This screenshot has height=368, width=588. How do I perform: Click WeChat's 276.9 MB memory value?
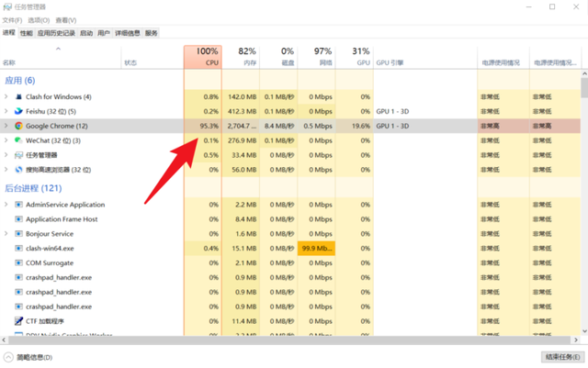point(243,140)
